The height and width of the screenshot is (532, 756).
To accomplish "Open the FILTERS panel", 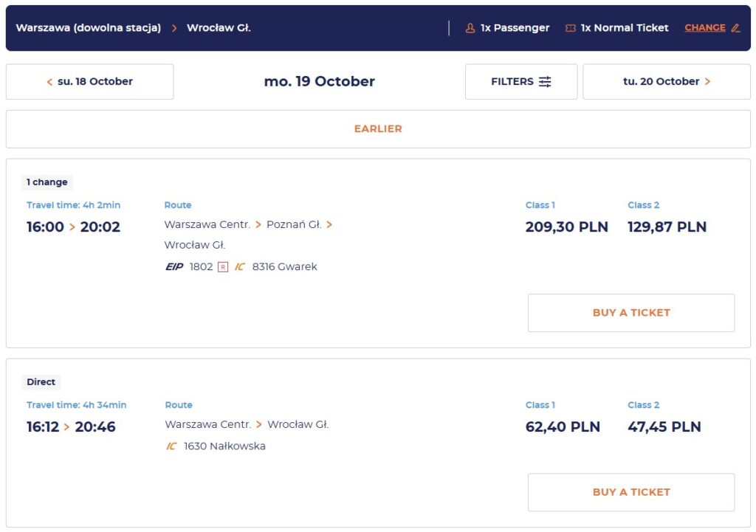I will [x=521, y=82].
